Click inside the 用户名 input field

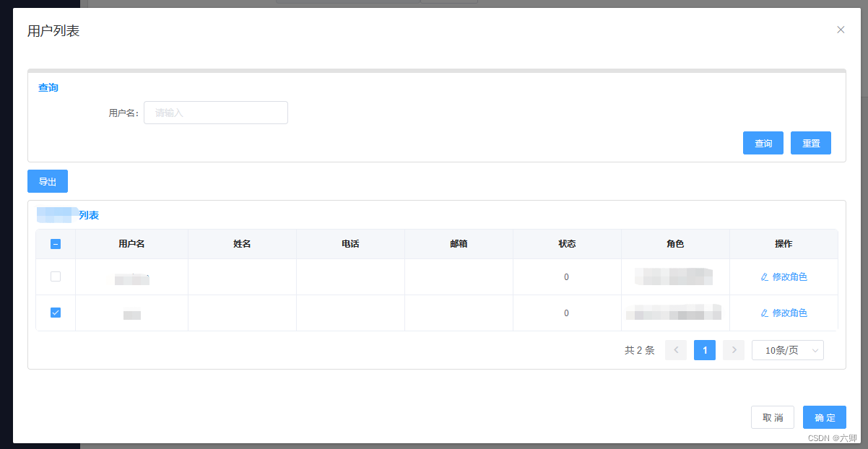click(x=215, y=113)
